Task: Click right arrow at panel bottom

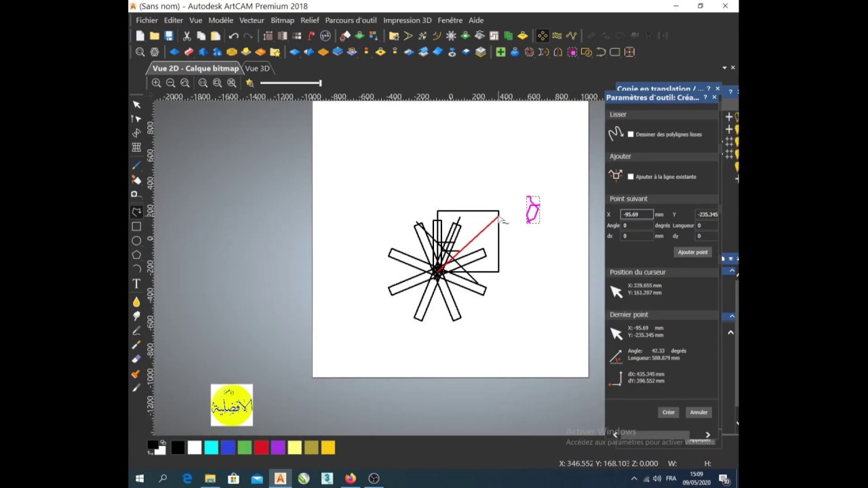Action: click(x=707, y=435)
